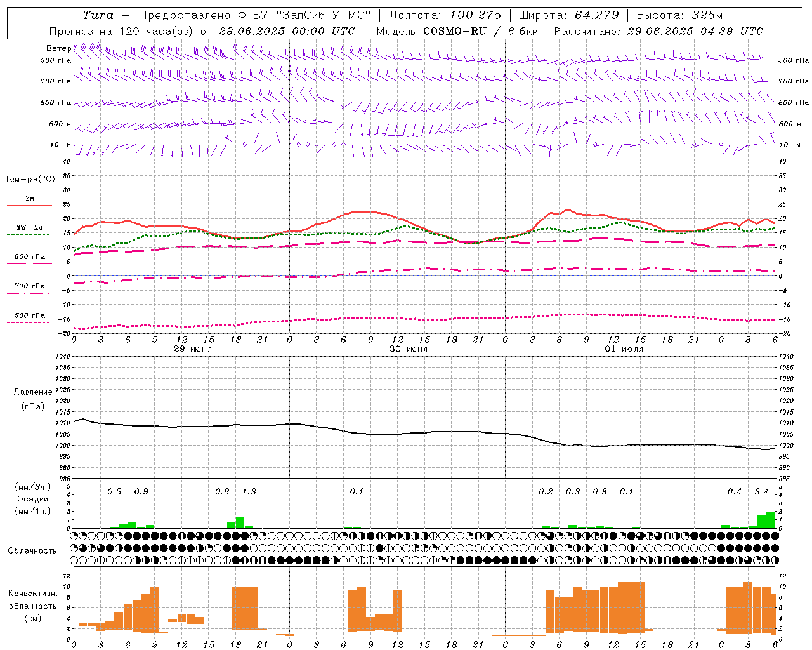This screenshot has width=812, height=650.
Task: Click the precipitation value "0.5"
Action: pyautogui.click(x=114, y=492)
